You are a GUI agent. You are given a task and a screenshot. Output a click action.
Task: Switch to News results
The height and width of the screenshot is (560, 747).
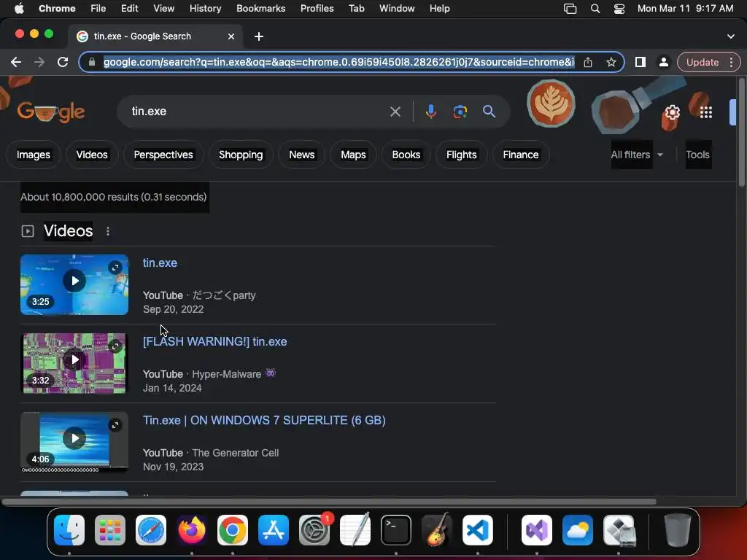[x=301, y=155]
